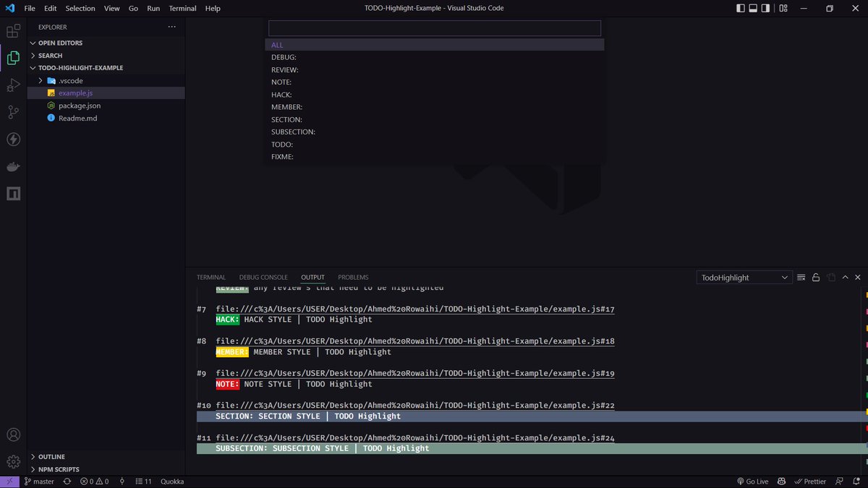Choose SUBSECTION: in the quick pick list
Viewport: 868px width, 488px height.
pyautogui.click(x=434, y=132)
